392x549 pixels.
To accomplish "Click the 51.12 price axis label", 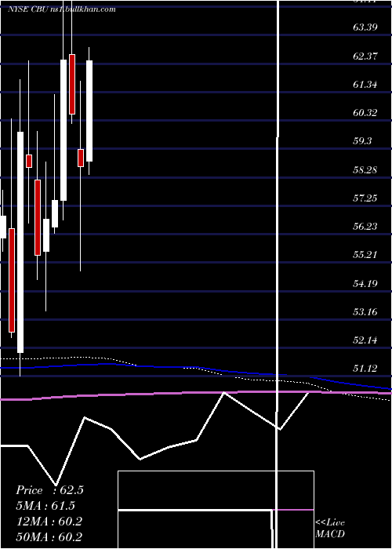I will point(365,369).
